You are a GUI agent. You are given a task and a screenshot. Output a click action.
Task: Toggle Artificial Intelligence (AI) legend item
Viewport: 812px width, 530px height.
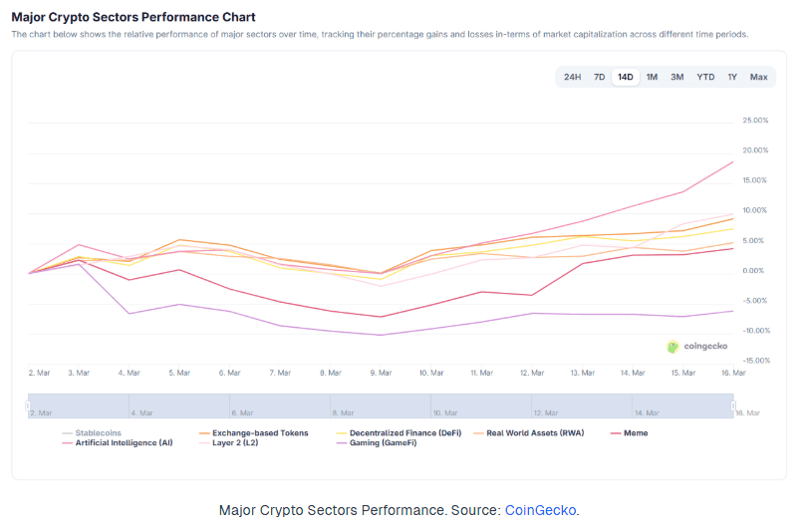(x=118, y=443)
